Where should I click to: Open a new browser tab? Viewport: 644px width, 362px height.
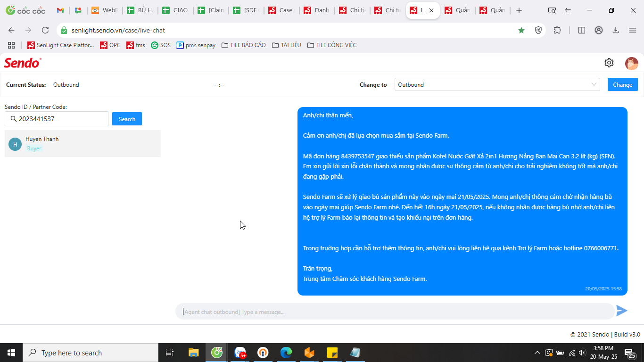519,10
